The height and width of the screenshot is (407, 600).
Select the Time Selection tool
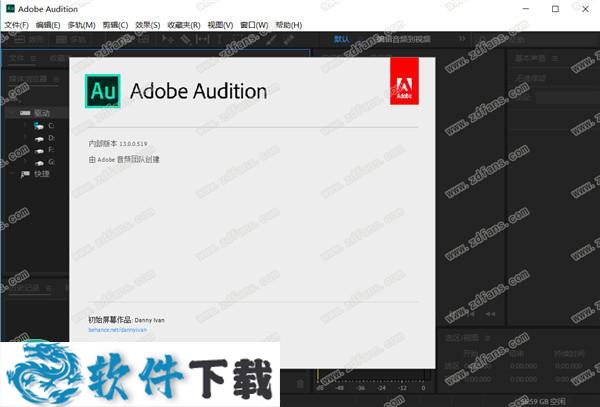[220, 39]
